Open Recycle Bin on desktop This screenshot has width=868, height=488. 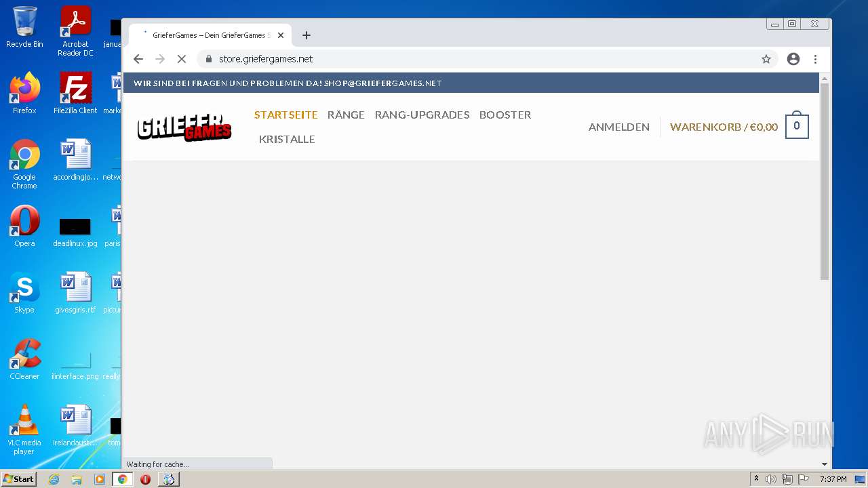24,27
